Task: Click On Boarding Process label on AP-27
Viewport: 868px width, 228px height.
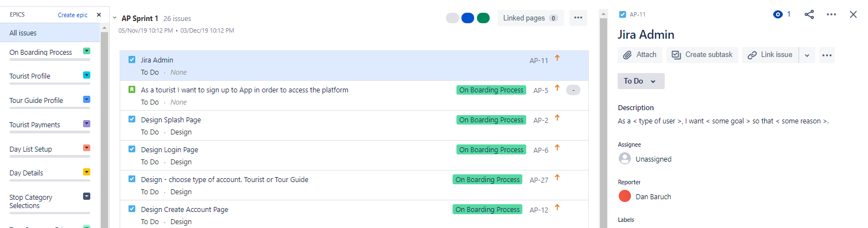Action: point(487,179)
